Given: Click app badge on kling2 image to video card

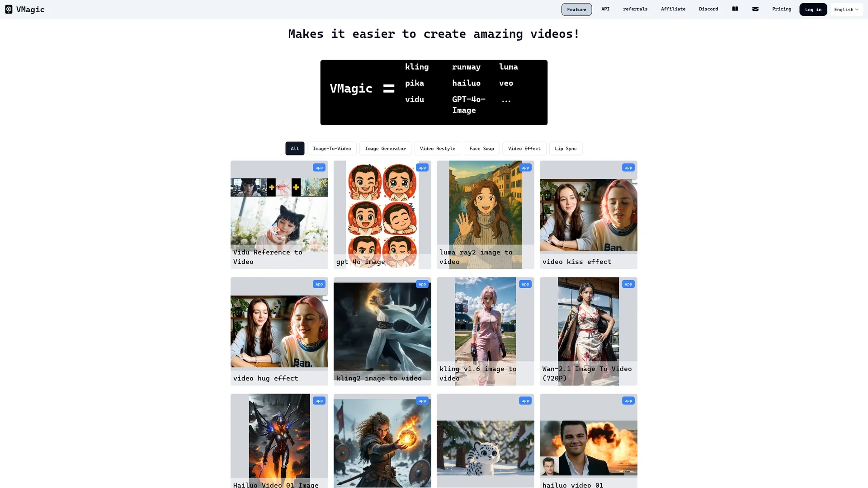Looking at the screenshot, I should (x=422, y=284).
